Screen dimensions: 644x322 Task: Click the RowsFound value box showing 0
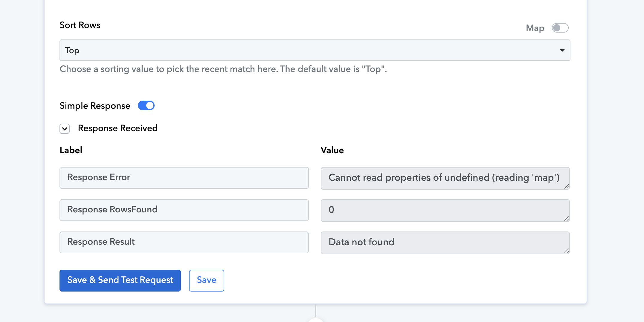tap(445, 210)
